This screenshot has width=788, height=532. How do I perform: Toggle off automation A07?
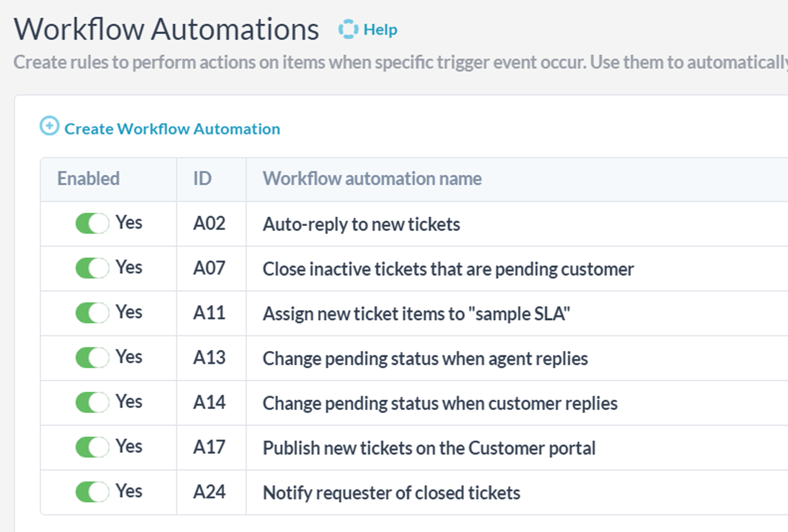(92, 268)
